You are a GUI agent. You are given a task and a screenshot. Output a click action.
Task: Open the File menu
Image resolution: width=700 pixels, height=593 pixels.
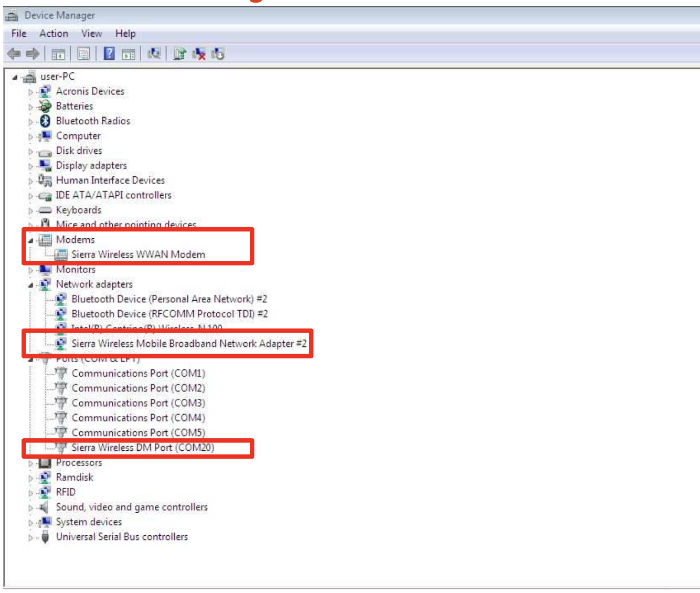(19, 34)
